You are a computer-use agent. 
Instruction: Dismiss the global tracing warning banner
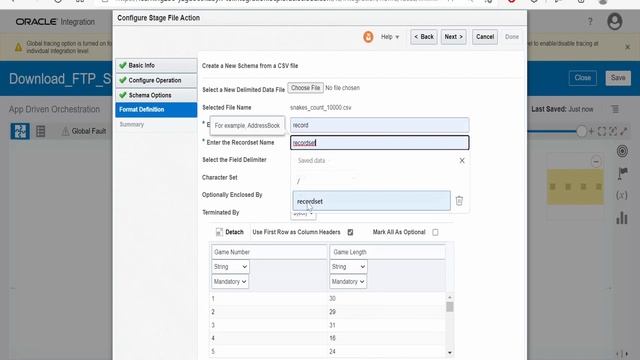pos(627,47)
